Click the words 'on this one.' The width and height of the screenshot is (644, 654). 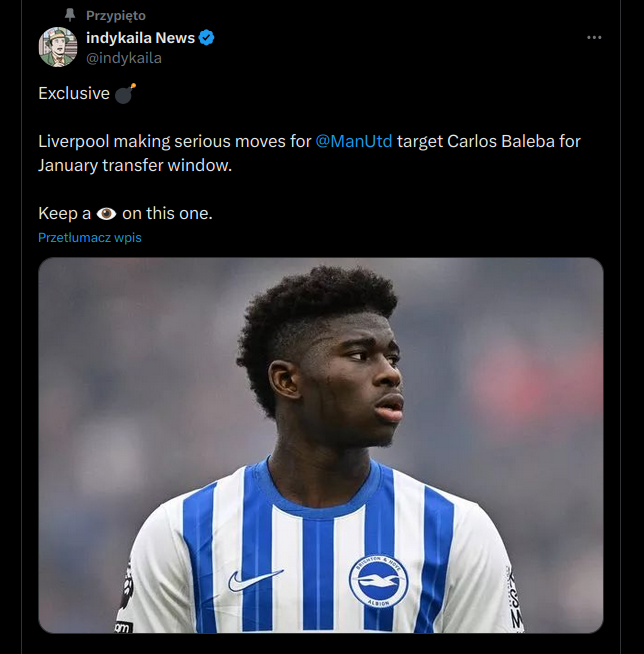pos(167,213)
